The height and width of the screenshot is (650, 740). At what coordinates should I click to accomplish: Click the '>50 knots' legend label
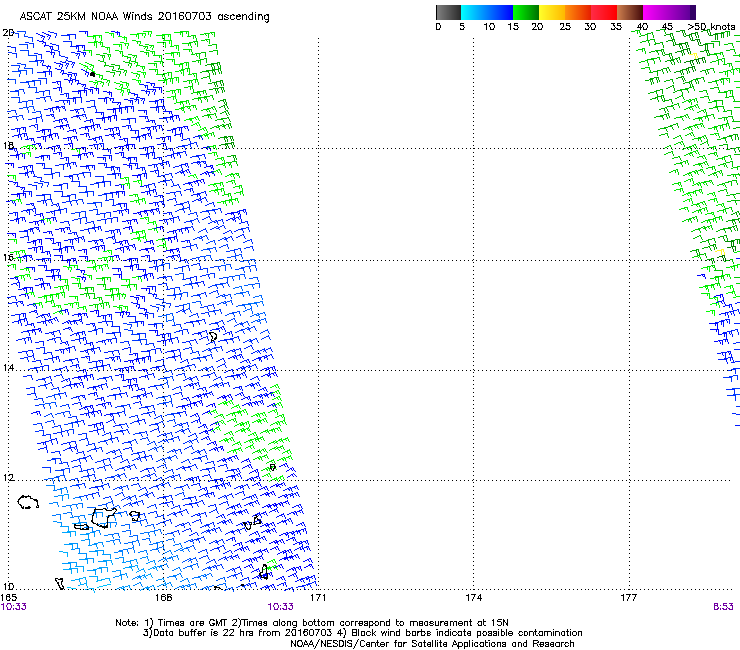click(x=711, y=27)
